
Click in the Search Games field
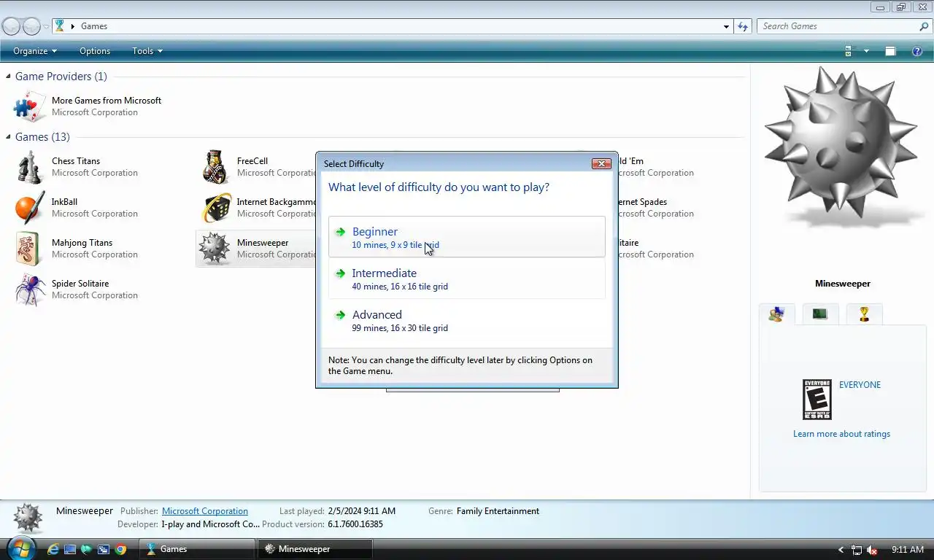point(838,26)
